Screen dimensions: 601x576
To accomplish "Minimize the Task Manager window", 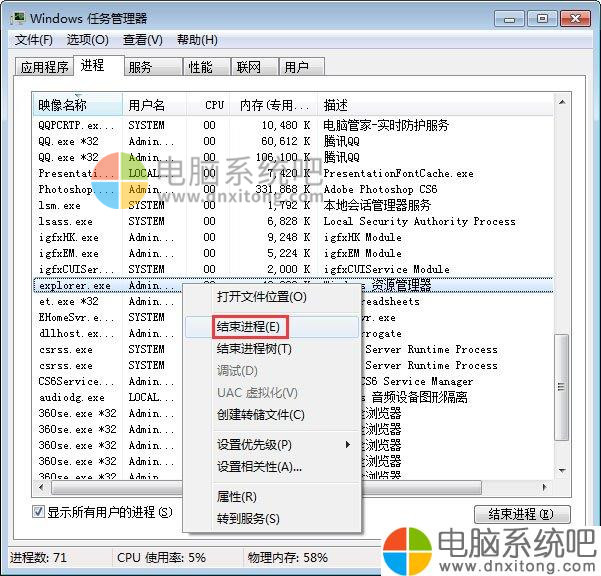I will coord(509,18).
